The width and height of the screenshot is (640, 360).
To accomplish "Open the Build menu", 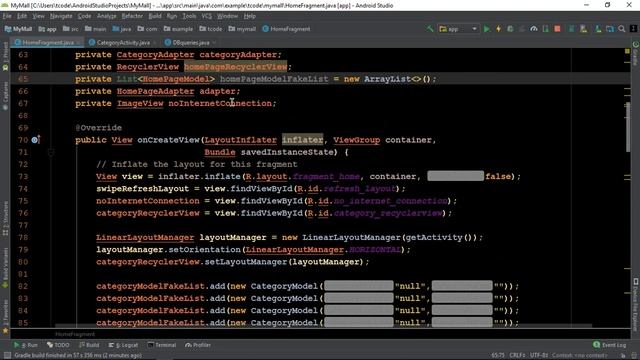I will 155,16.
